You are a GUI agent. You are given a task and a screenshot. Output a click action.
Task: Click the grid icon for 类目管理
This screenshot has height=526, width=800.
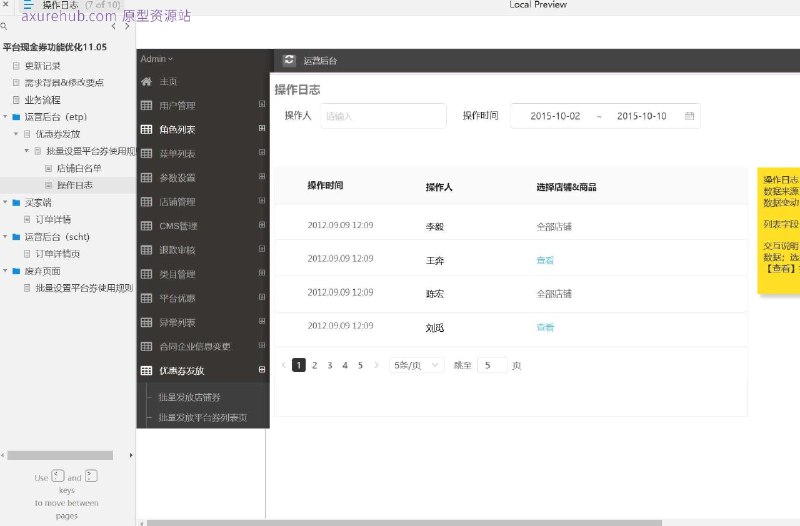(146, 274)
